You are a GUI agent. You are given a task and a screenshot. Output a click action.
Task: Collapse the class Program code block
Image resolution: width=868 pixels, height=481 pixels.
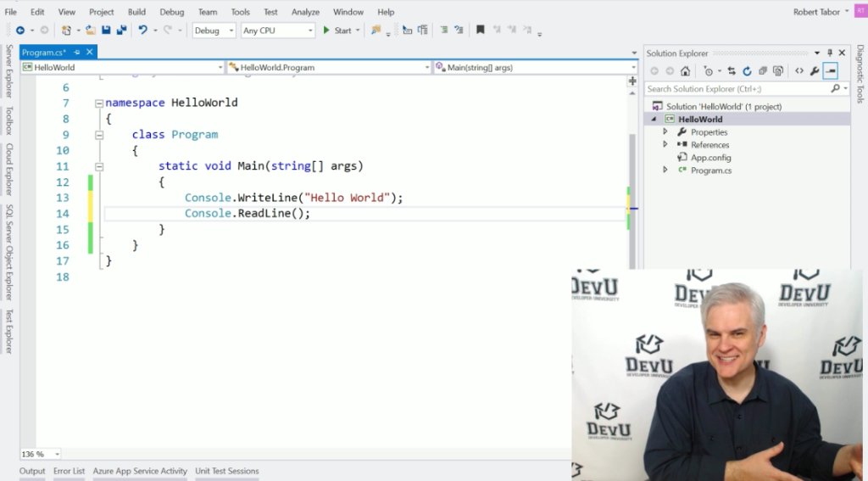tap(99, 135)
